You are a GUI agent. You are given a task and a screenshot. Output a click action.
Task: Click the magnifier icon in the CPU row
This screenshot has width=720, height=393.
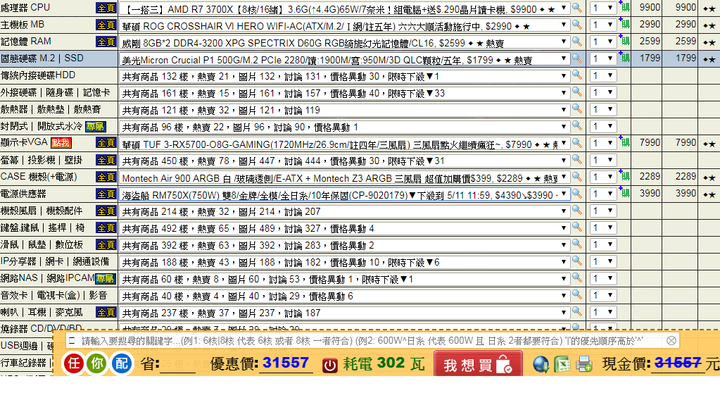click(x=577, y=8)
